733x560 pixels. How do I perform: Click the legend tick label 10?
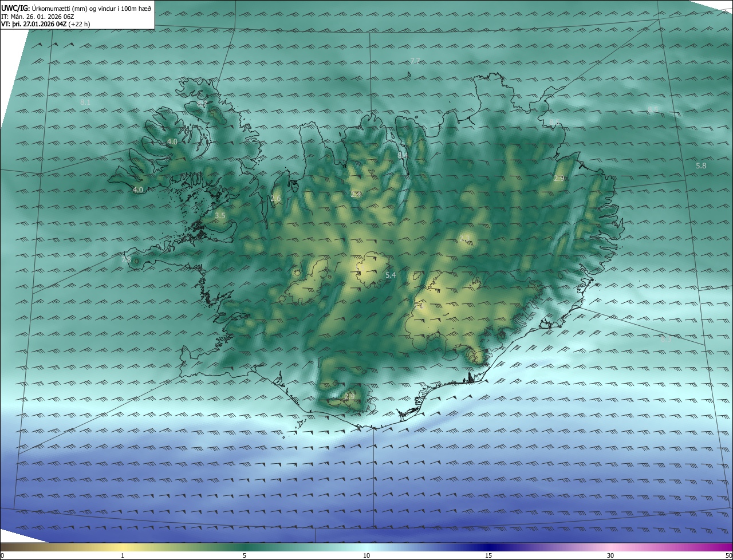click(x=366, y=555)
